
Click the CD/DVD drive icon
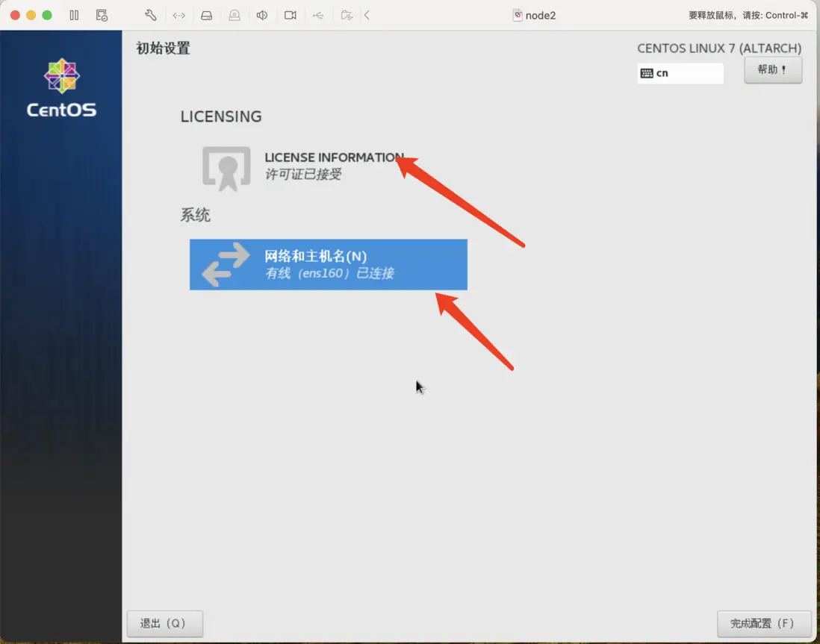(x=234, y=16)
